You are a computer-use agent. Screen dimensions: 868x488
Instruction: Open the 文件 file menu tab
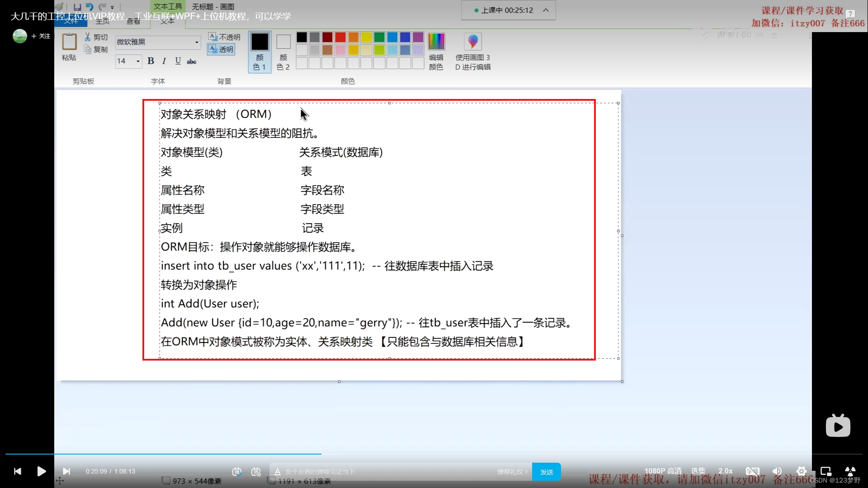[x=71, y=21]
